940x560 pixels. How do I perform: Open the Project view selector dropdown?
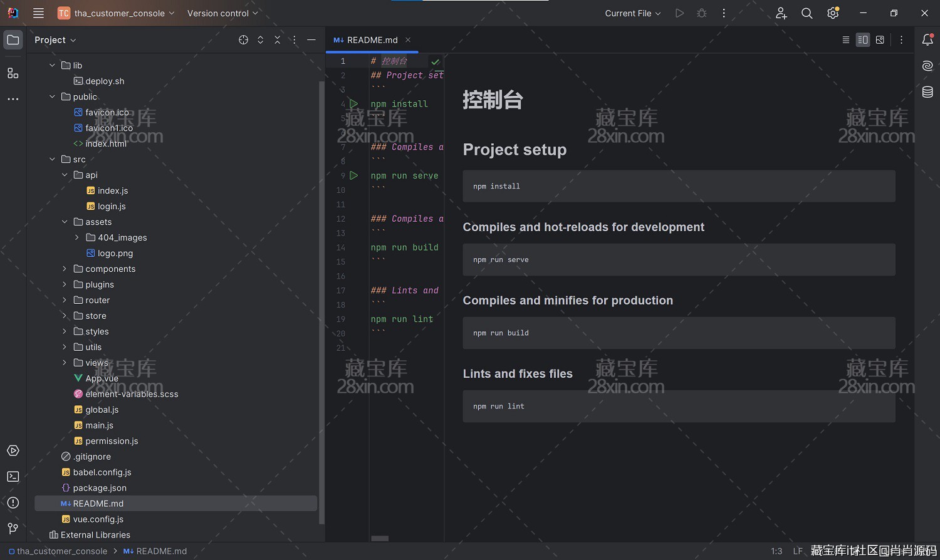pos(55,40)
